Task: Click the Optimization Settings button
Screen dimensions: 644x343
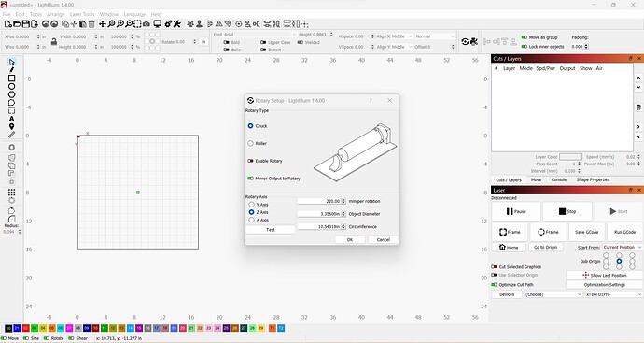Action: coord(604,285)
